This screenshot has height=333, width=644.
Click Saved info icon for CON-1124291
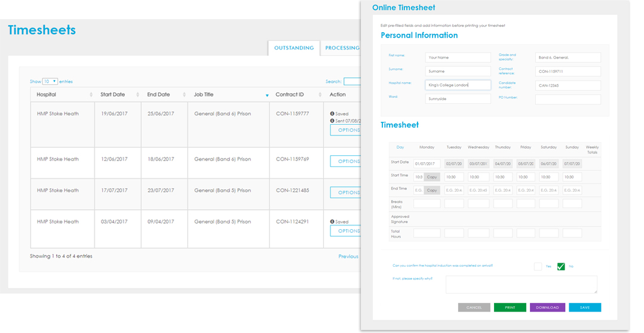pyautogui.click(x=332, y=221)
